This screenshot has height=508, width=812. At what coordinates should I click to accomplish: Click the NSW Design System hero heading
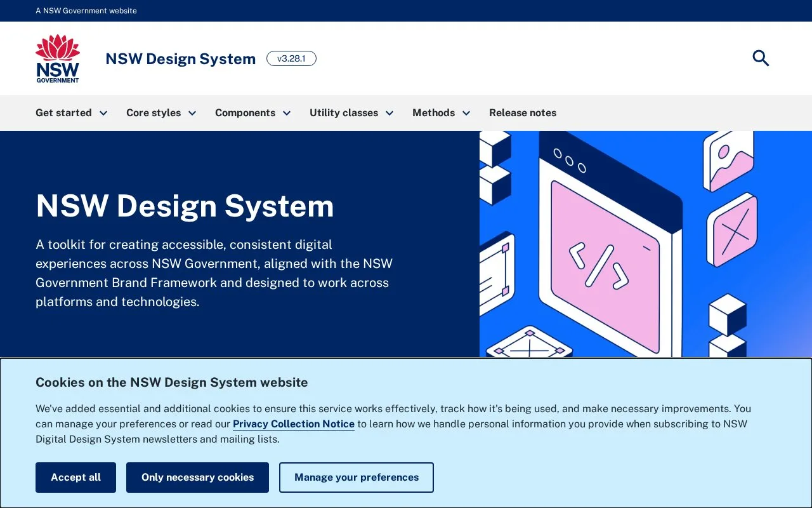coord(185,206)
